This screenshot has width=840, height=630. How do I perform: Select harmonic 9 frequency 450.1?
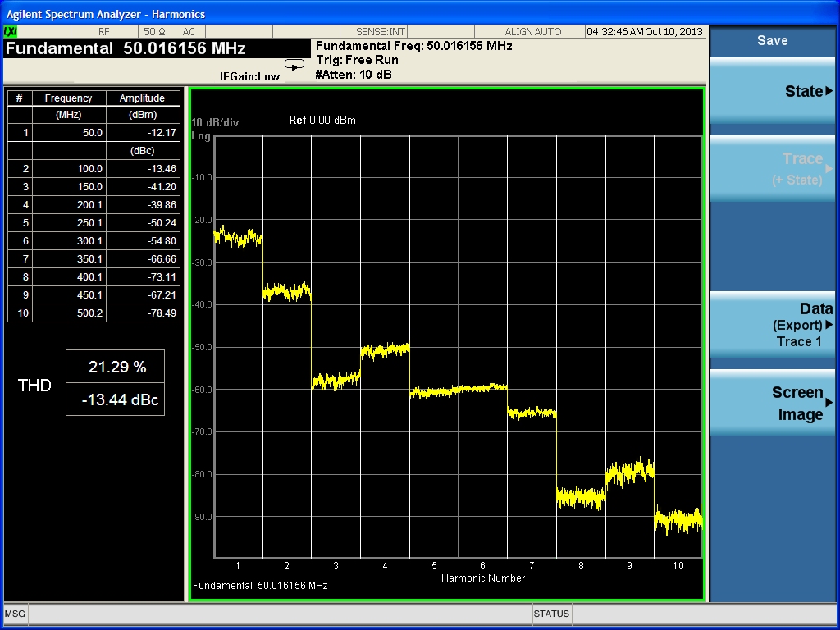[x=69, y=295]
